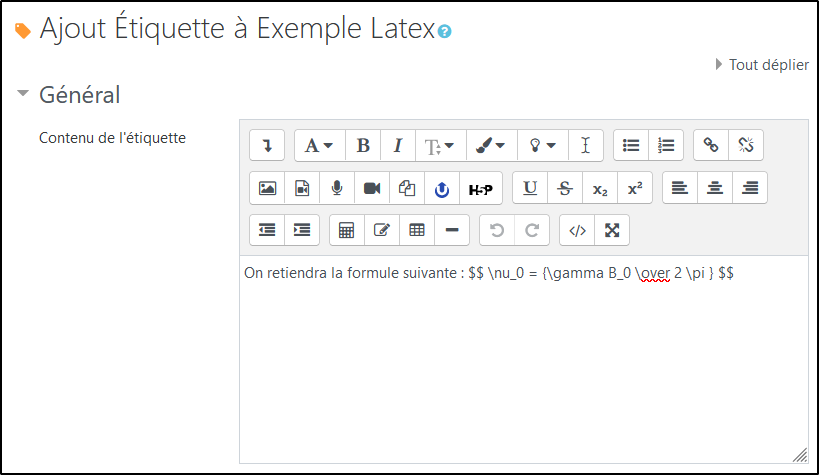
Task: Apply superscript formatting
Action: tap(635, 188)
